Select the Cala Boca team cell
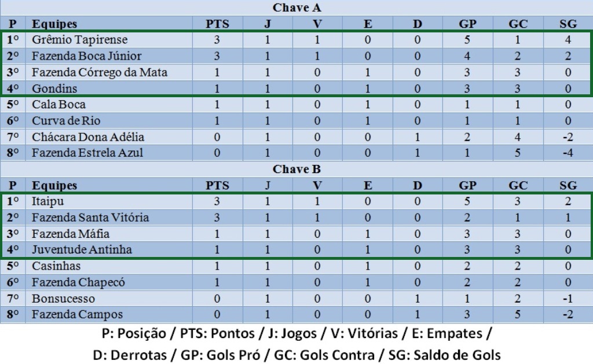 (58, 105)
